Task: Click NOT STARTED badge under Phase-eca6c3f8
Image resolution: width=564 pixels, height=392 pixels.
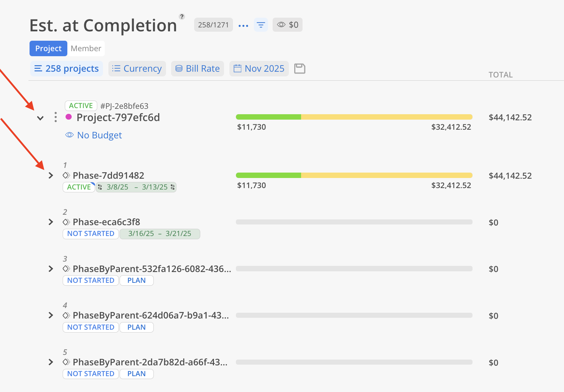Action: click(x=91, y=234)
